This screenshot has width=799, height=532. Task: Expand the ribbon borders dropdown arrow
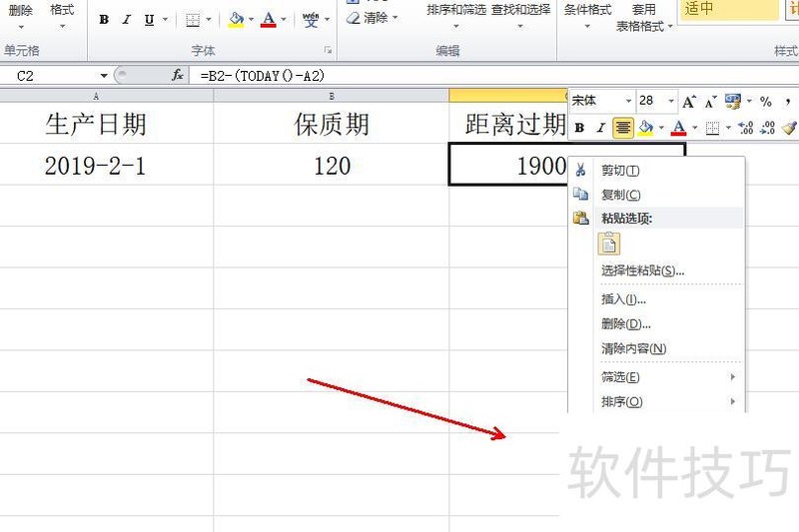coord(209,20)
